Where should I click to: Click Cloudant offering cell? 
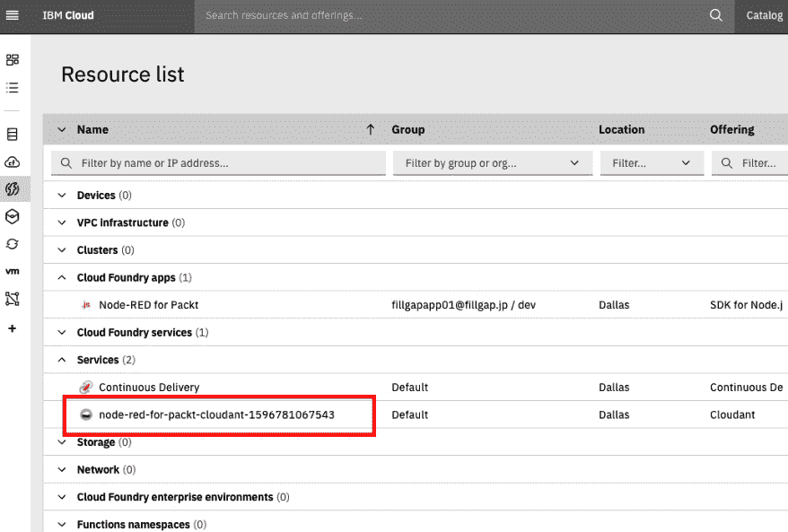(732, 415)
